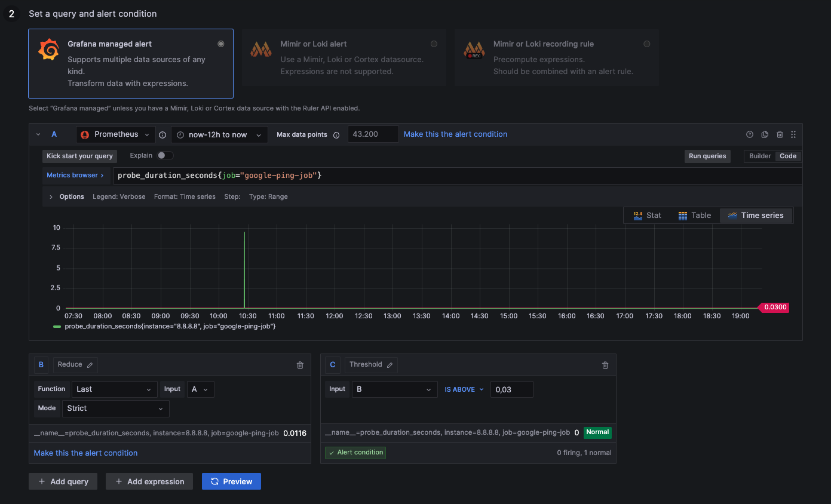Delete query A with the trash icon
Viewport: 831px width, 504px height.
click(x=780, y=134)
